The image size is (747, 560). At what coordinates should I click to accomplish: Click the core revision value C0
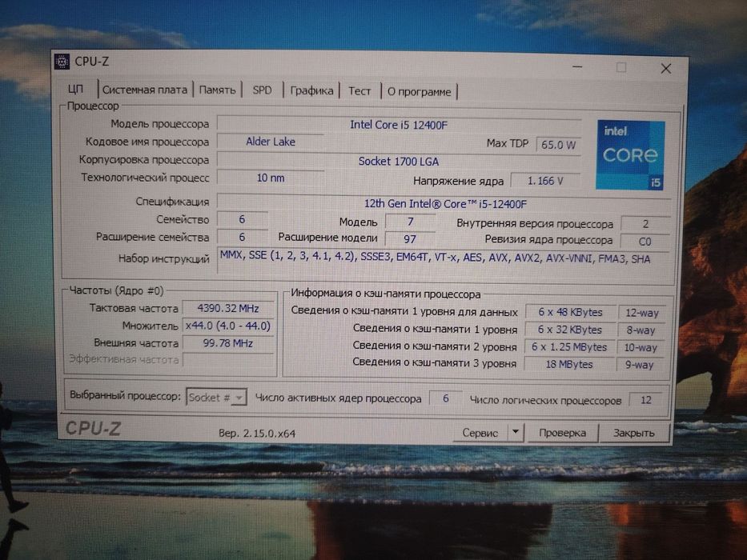click(x=645, y=242)
